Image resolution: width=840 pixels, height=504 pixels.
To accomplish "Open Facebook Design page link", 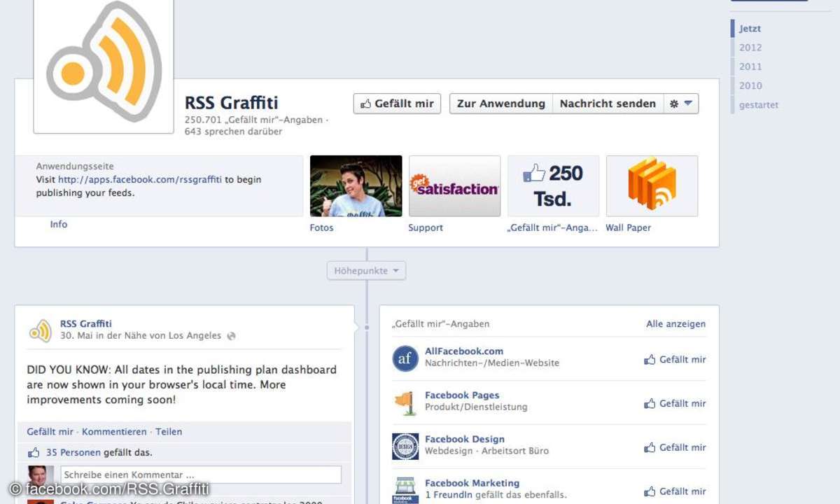I will coord(465,440).
